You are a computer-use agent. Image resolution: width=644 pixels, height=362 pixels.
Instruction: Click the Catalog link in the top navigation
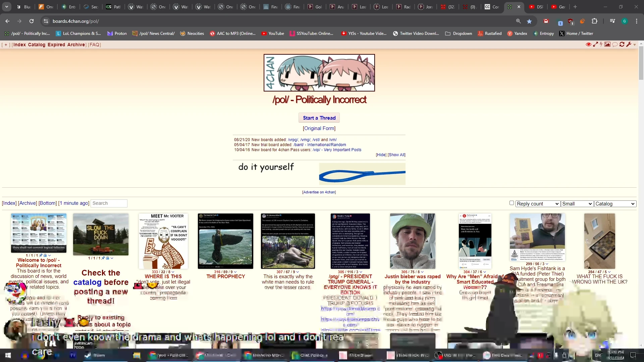(37, 45)
